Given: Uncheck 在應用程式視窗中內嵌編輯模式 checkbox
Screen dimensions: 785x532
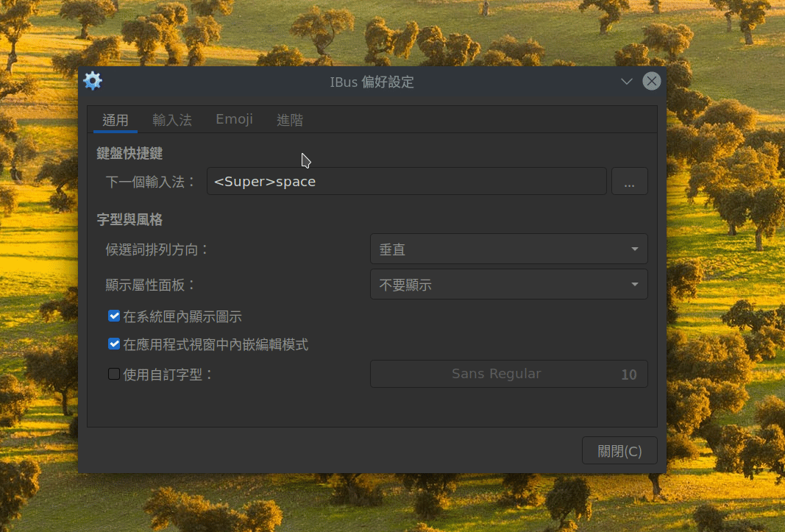Looking at the screenshot, I should tap(114, 344).
